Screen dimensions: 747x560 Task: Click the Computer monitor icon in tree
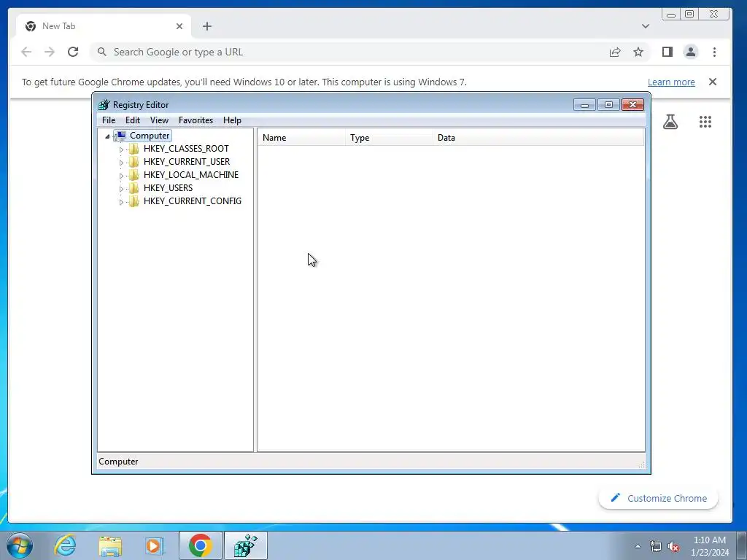pos(120,136)
